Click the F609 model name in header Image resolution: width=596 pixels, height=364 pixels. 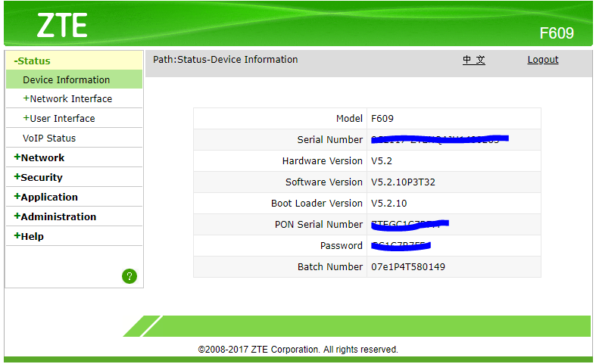[557, 33]
